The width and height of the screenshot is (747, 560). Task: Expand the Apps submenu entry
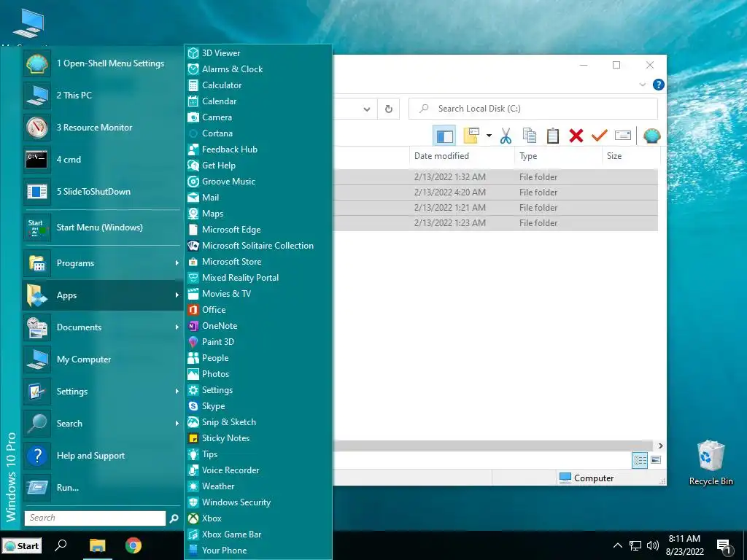[x=101, y=295]
